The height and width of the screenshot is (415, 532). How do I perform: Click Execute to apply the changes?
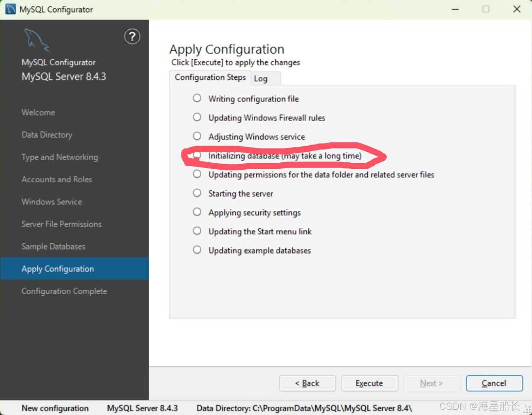click(370, 383)
